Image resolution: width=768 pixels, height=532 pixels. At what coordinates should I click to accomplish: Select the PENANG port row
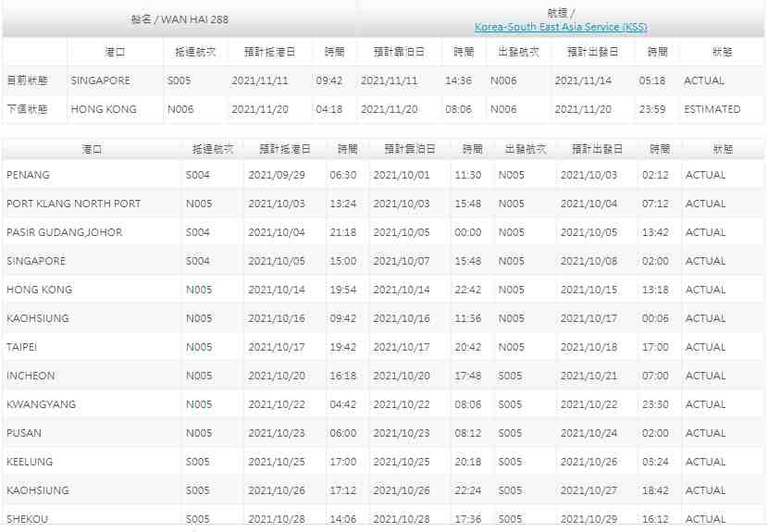(383, 175)
